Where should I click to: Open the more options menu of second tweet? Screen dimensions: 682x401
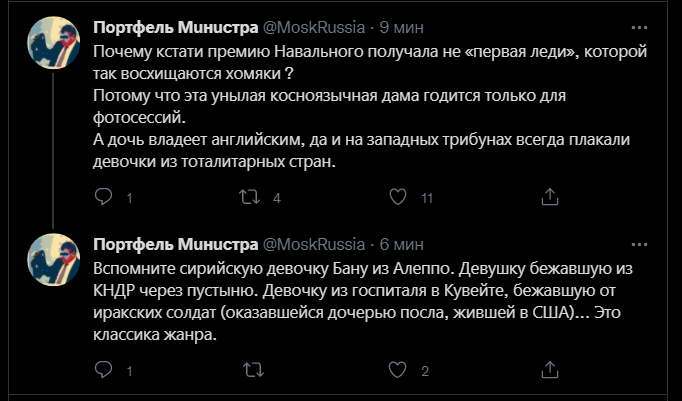coord(639,244)
